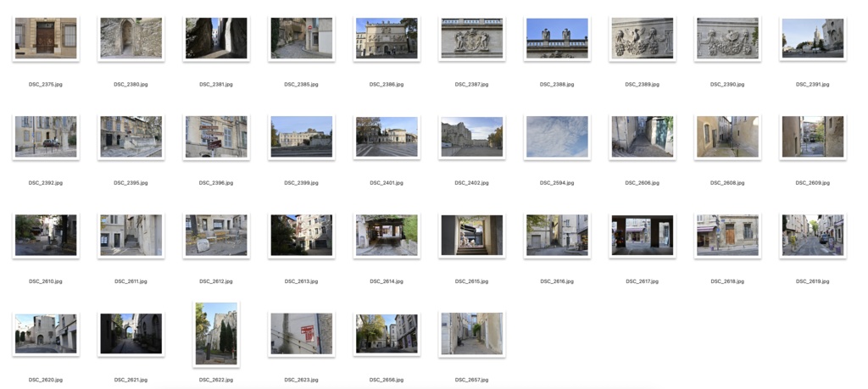Image resolution: width=868 pixels, height=389 pixels.
Task: Click the file name text "DSC_2610.jpg"
Action: pyautogui.click(x=46, y=281)
